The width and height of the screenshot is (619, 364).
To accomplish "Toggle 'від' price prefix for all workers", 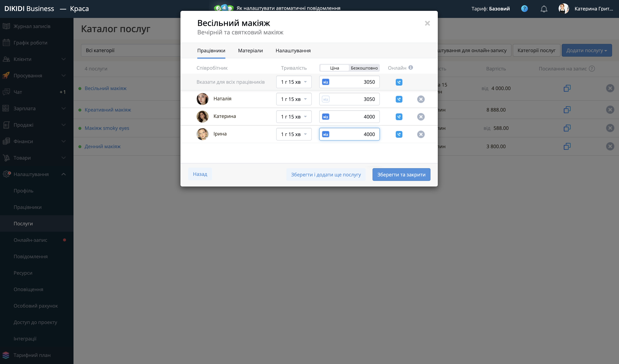I will (x=325, y=82).
